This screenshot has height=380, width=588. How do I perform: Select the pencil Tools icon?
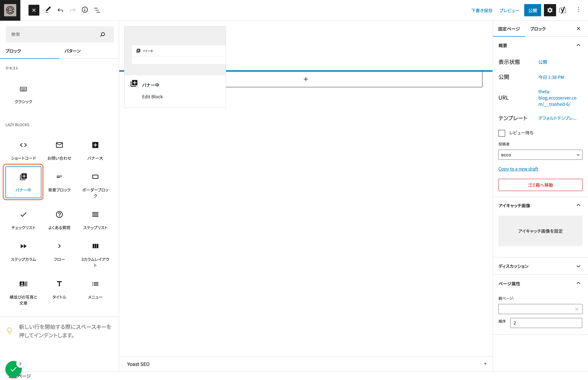[x=48, y=10]
